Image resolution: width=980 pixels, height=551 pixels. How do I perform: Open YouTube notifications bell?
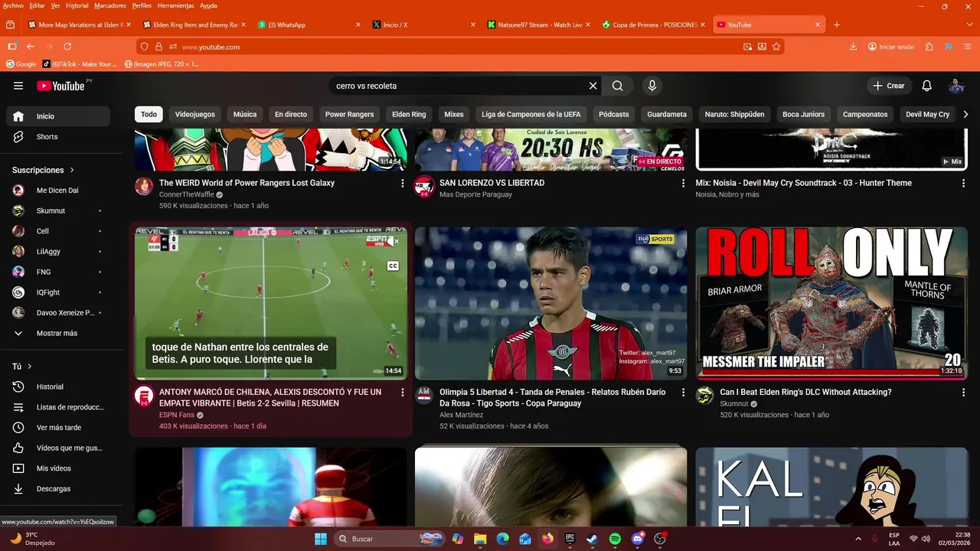click(926, 86)
